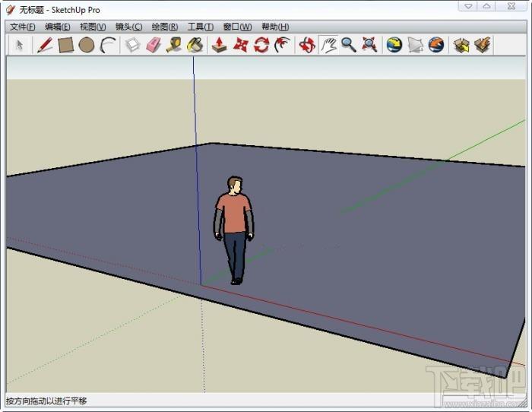Select the Orbit tool
The height and width of the screenshot is (412, 532).
point(307,45)
